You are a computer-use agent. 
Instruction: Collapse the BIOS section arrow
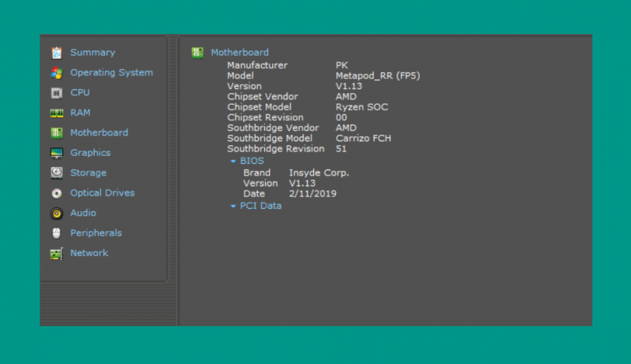pyautogui.click(x=233, y=161)
